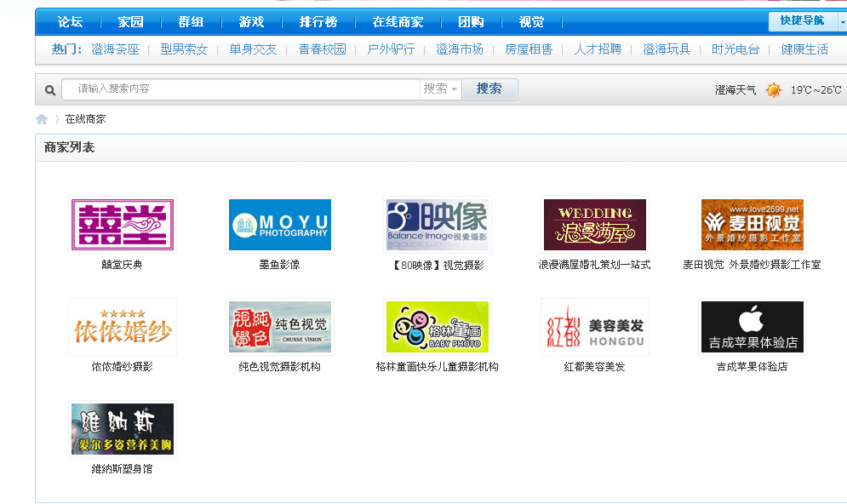Open the 游戏 nav tab
The width and height of the screenshot is (847, 504).
(252, 22)
